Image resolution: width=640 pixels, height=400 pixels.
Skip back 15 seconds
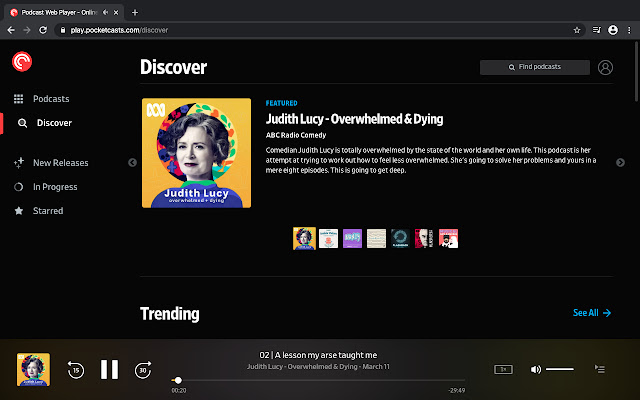76,370
